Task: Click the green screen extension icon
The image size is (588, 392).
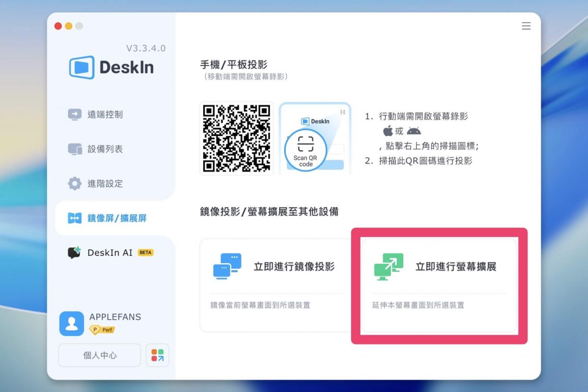Action: (388, 266)
